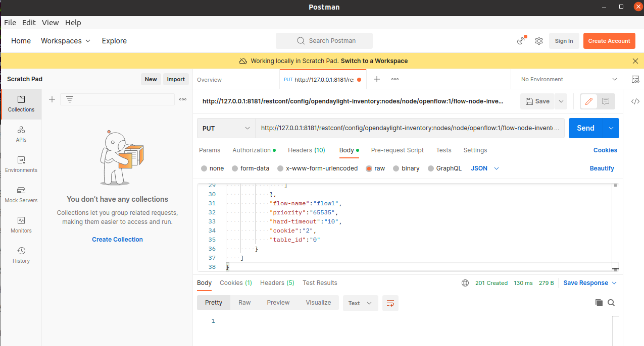Viewport: 644px width, 346px height.
Task: Open the PUT method dropdown
Action: 226,128
